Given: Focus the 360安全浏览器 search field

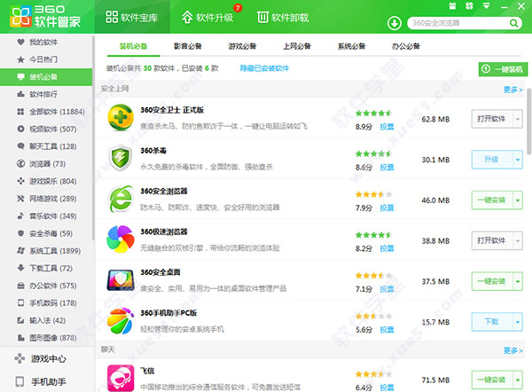Looking at the screenshot, I should coord(458,23).
